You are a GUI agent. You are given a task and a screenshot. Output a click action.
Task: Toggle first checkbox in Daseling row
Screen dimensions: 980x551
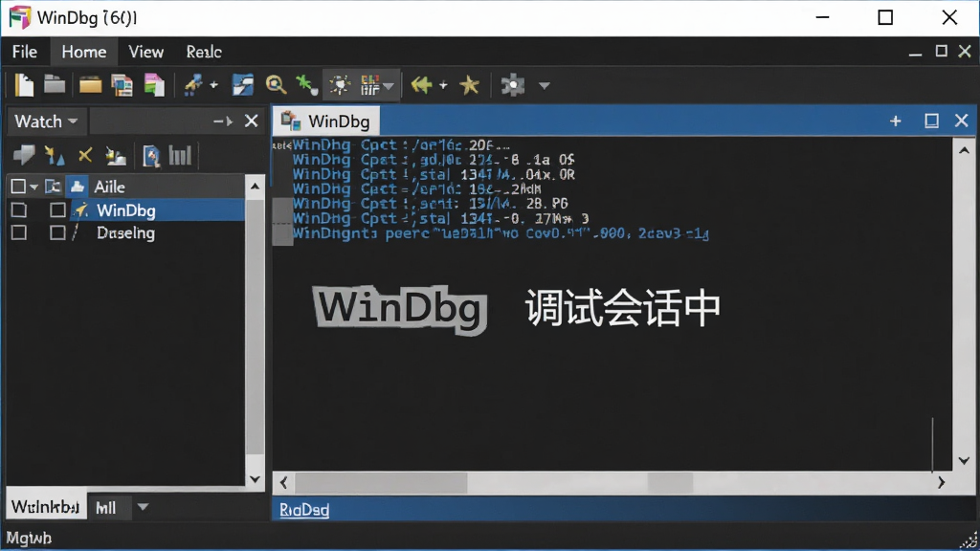click(x=19, y=232)
